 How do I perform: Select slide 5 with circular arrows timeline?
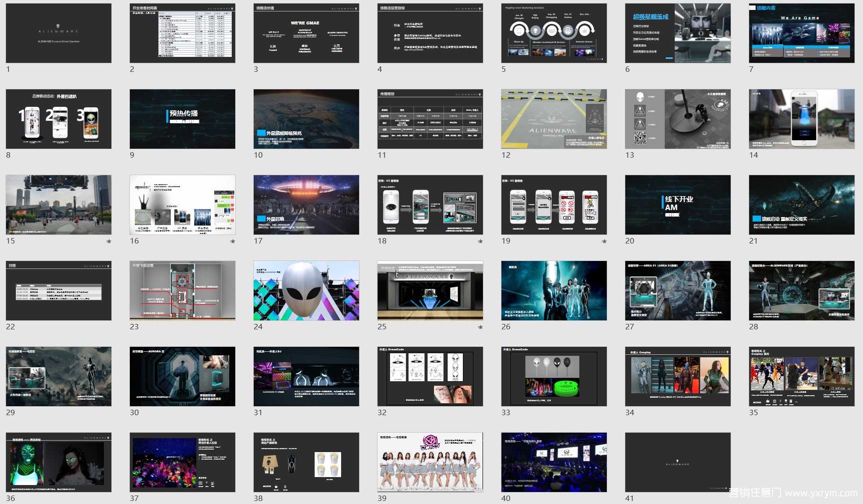click(x=554, y=33)
